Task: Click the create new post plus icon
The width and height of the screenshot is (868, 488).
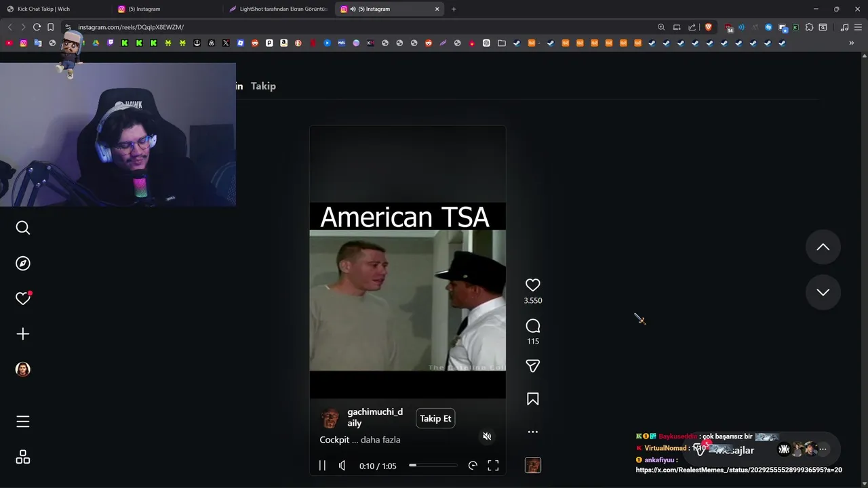Action: point(23,333)
